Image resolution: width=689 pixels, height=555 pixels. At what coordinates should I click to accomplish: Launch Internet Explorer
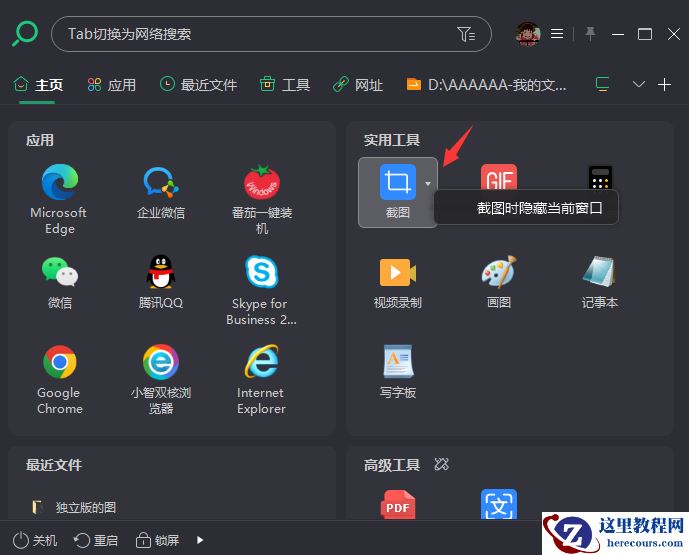(x=261, y=380)
